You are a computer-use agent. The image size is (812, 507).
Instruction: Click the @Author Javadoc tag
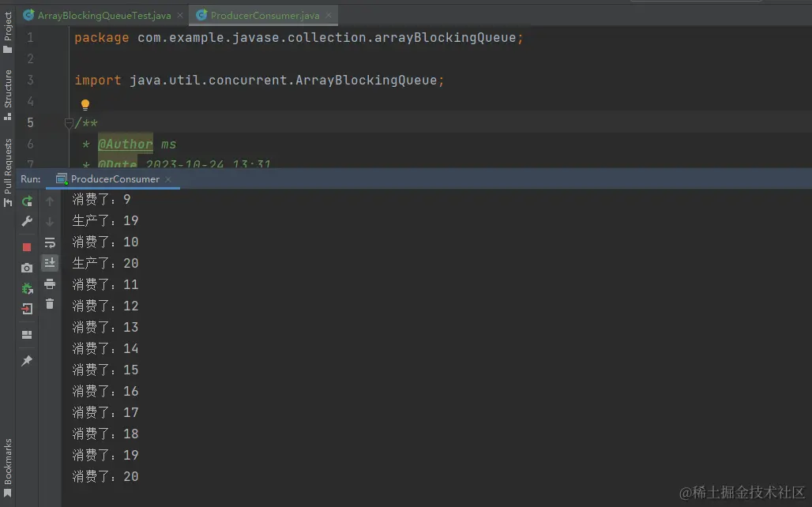[x=126, y=144]
